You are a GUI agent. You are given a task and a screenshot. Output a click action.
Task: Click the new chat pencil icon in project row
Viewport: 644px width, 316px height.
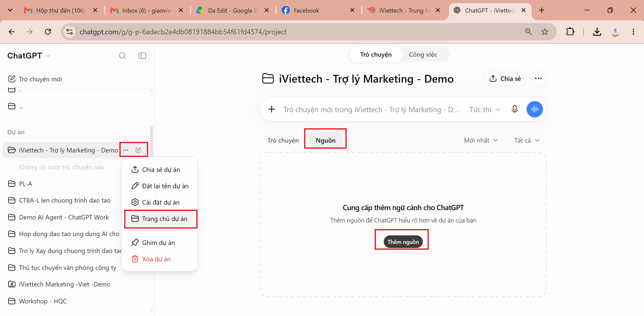tap(138, 150)
